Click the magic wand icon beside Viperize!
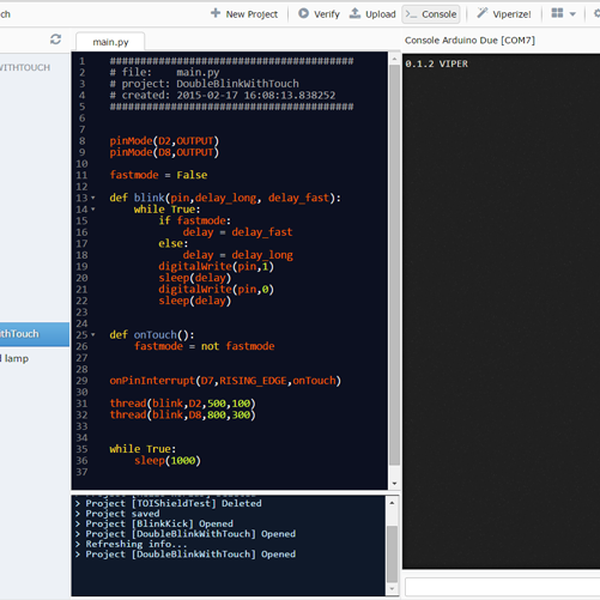Viewport: 600px width, 600px height. (x=482, y=13)
